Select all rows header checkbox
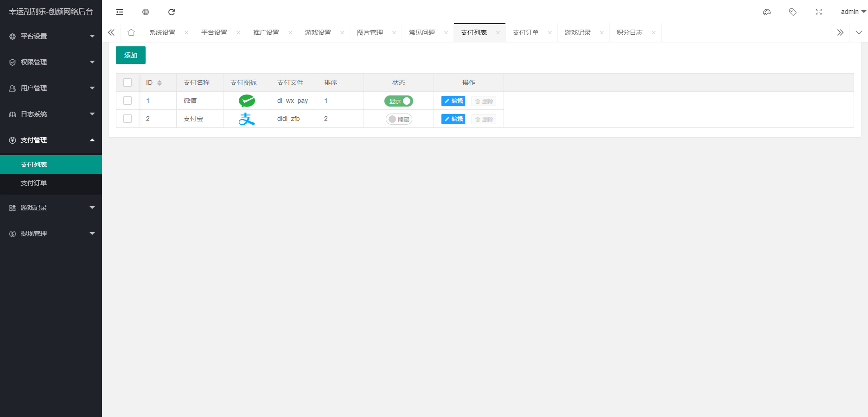Screen dimensions: 868x417 (128, 82)
